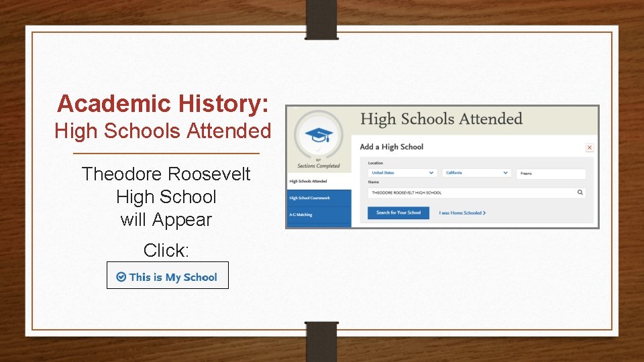
Task: Open the High School Coursework sidebar tab
Action: tap(319, 198)
